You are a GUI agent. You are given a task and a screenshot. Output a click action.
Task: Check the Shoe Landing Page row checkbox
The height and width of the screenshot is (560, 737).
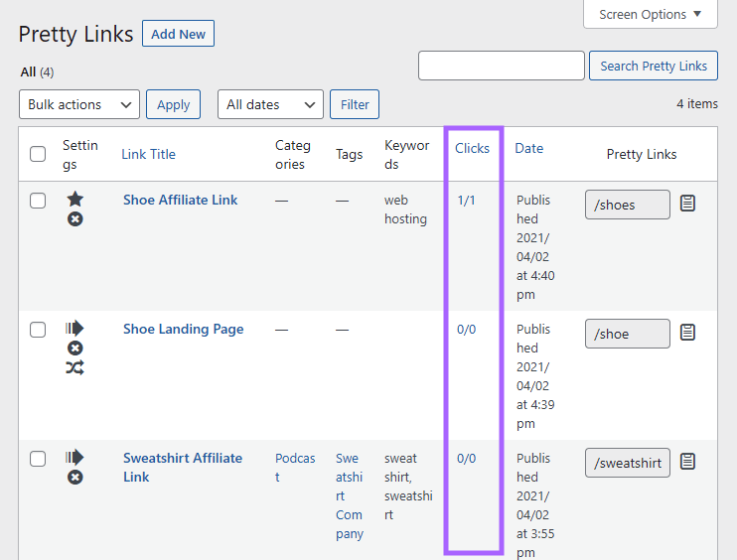pyautogui.click(x=38, y=330)
